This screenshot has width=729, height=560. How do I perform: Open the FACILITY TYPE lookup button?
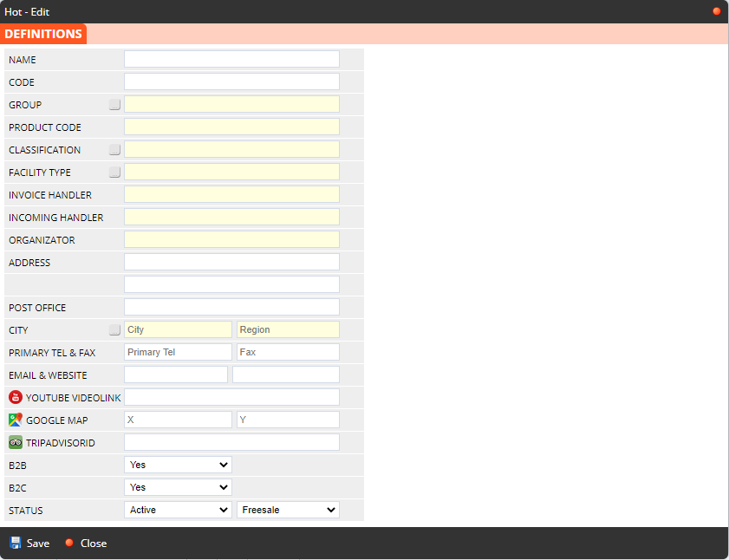click(114, 173)
